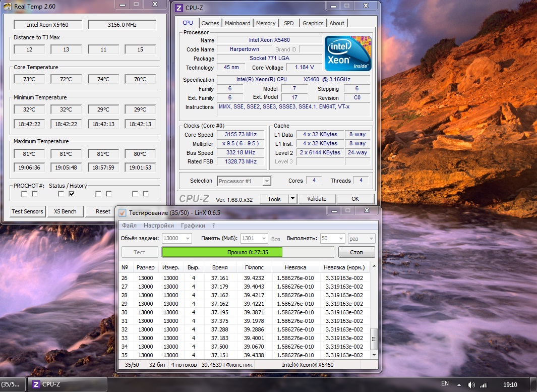Open the About tab in CPU-Z
The height and width of the screenshot is (392, 537).
[x=337, y=23]
